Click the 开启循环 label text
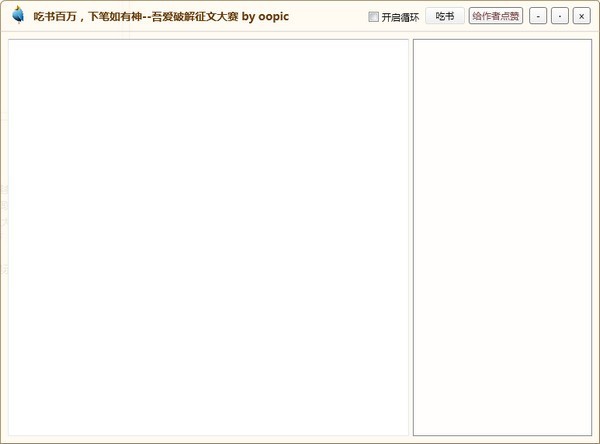The height and width of the screenshot is (444, 600). (400, 17)
